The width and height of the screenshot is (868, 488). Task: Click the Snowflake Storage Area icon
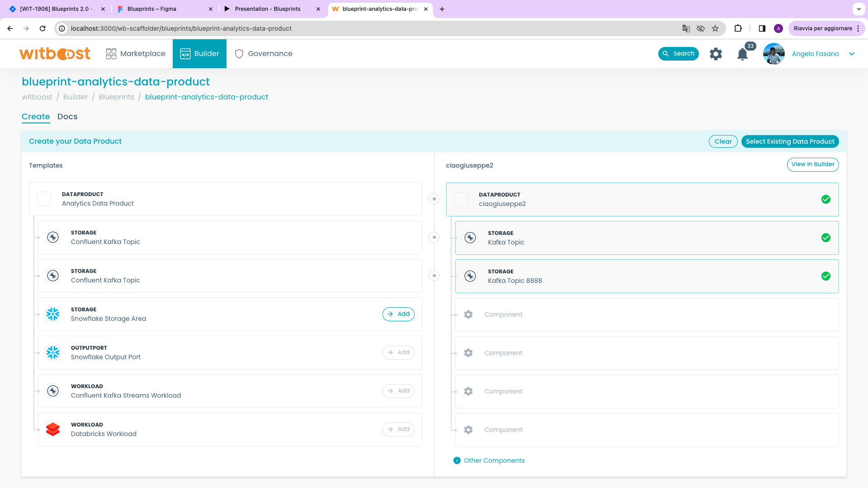53,314
